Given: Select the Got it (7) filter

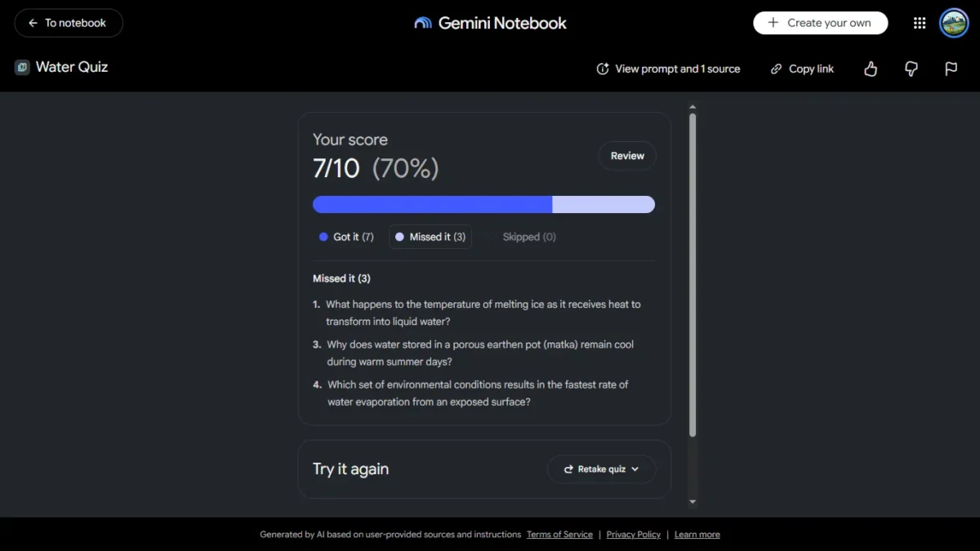Looking at the screenshot, I should click(x=346, y=237).
